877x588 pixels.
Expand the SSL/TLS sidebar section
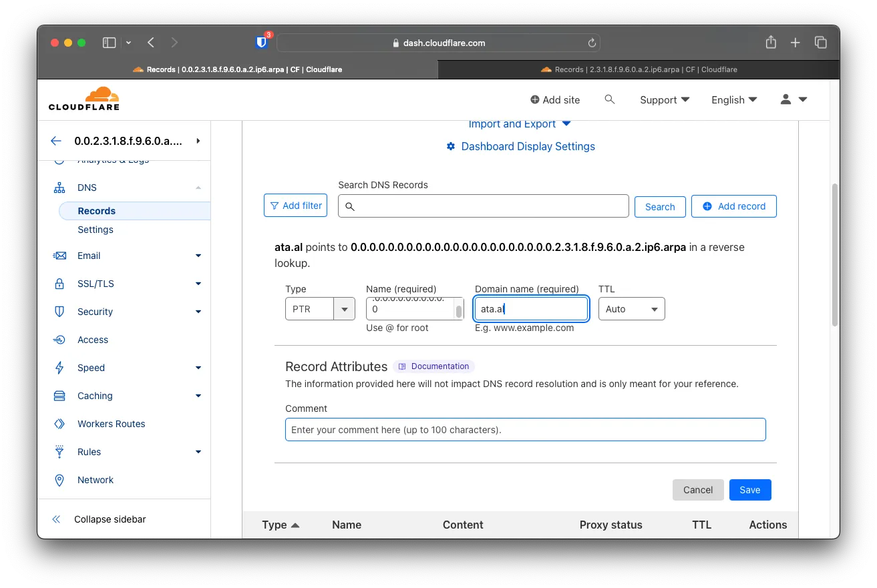click(x=198, y=284)
